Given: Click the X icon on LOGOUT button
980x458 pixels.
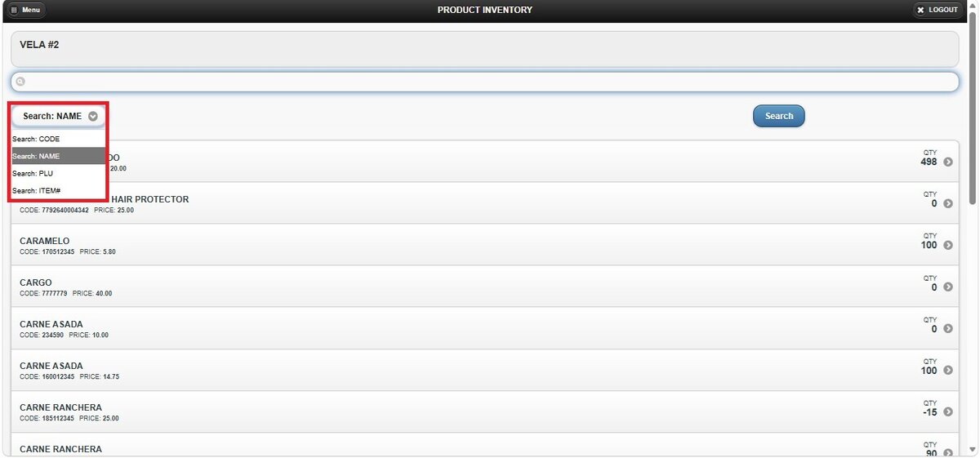Looking at the screenshot, I should pyautogui.click(x=921, y=10).
